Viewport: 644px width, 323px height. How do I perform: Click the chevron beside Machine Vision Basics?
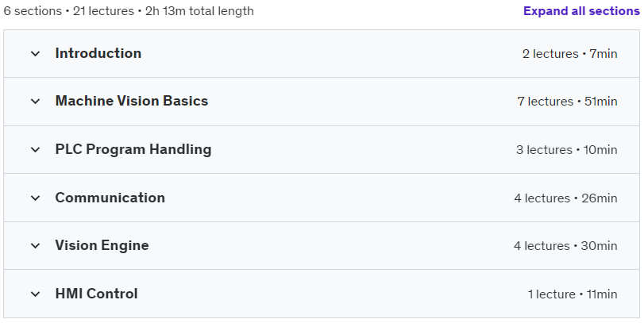pyautogui.click(x=35, y=102)
